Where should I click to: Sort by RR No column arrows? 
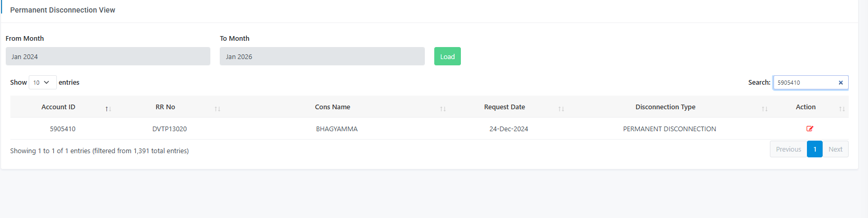[x=217, y=109]
